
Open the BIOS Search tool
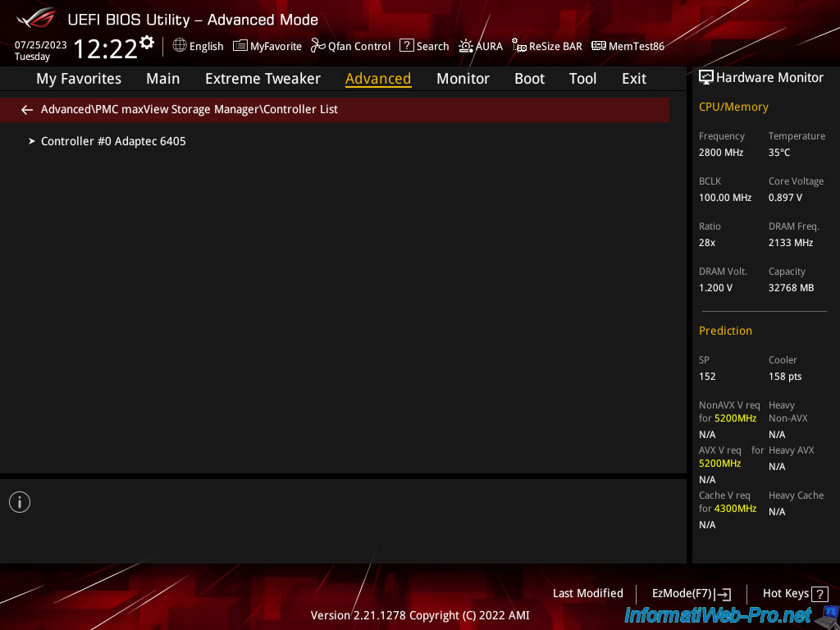[424, 46]
